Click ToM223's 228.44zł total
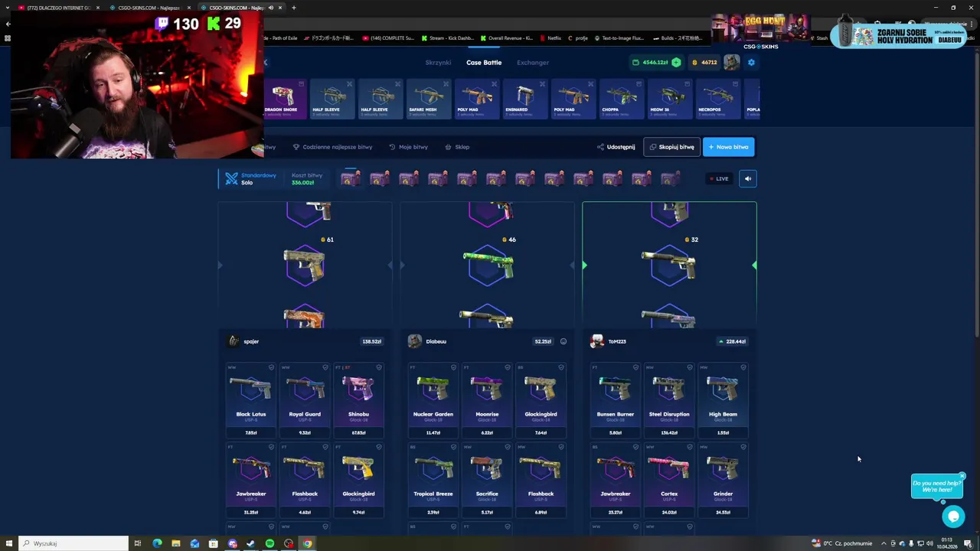The width and height of the screenshot is (980, 551). [733, 341]
